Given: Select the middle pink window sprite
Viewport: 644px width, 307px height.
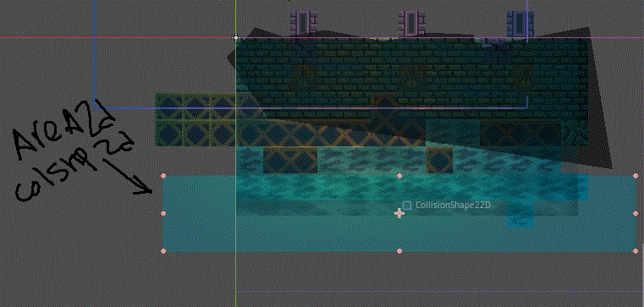Looking at the screenshot, I should (411, 23).
